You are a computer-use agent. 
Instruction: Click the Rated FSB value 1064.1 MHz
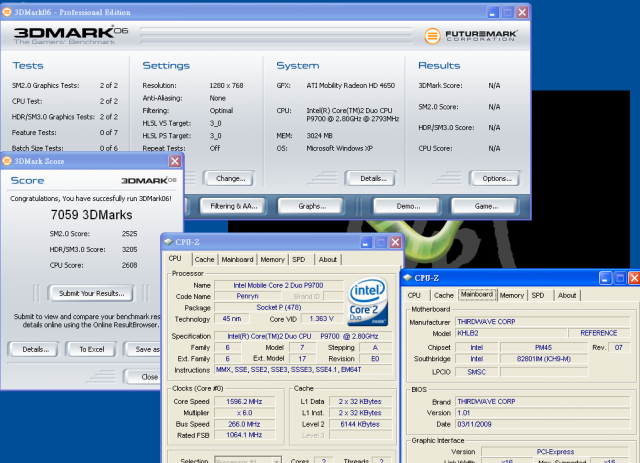(244, 435)
